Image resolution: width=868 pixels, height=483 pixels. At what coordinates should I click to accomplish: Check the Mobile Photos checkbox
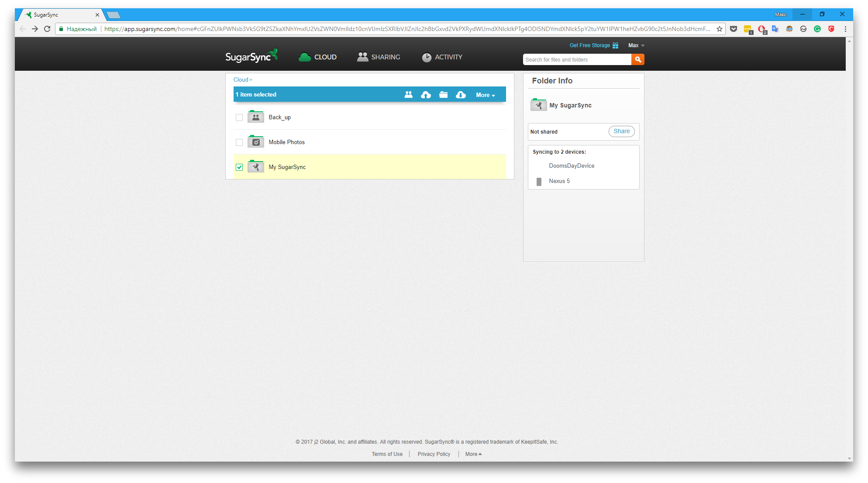[x=239, y=142]
